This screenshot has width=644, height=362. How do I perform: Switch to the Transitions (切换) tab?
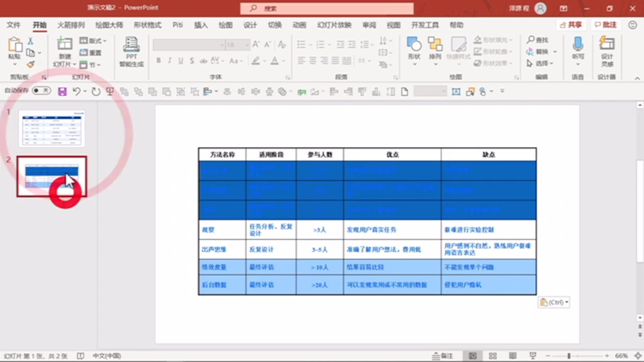275,25
